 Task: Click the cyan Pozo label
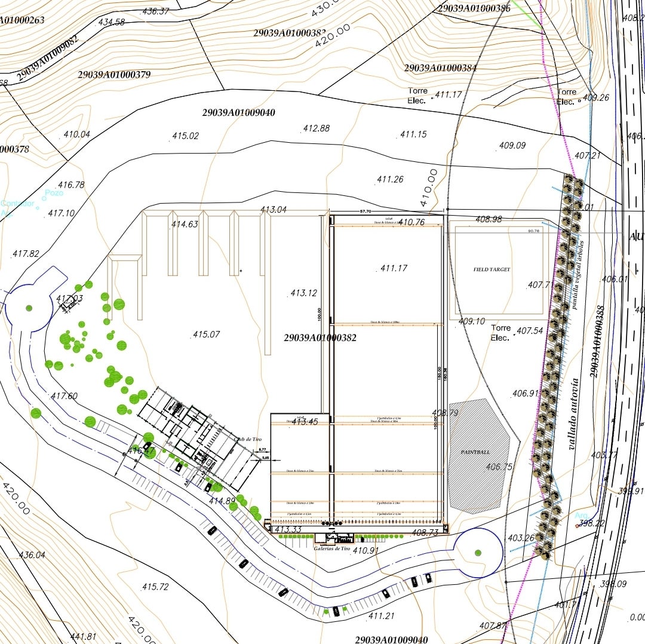point(54,193)
